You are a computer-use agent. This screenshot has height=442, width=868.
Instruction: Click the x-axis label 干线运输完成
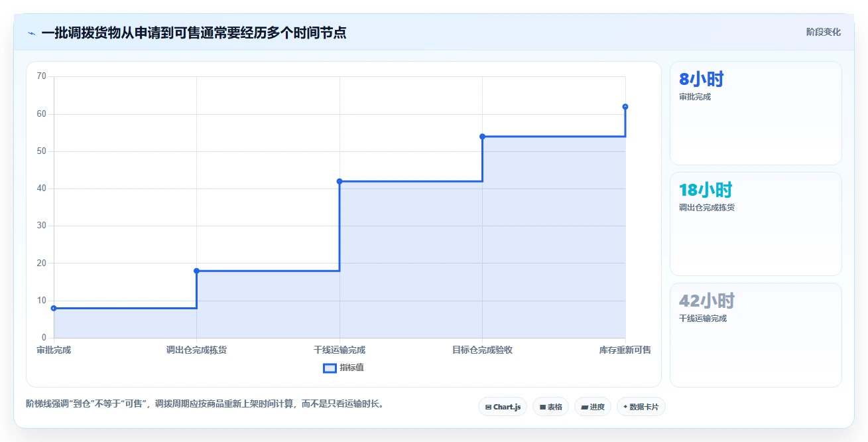(340, 350)
